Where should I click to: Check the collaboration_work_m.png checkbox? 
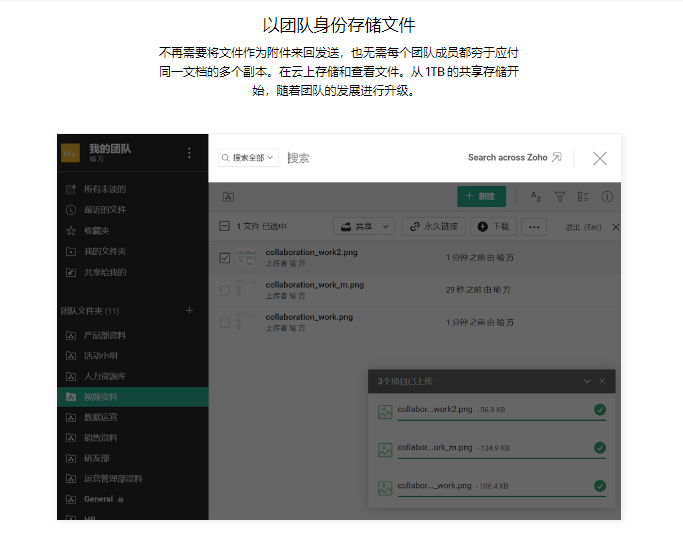[225, 290]
